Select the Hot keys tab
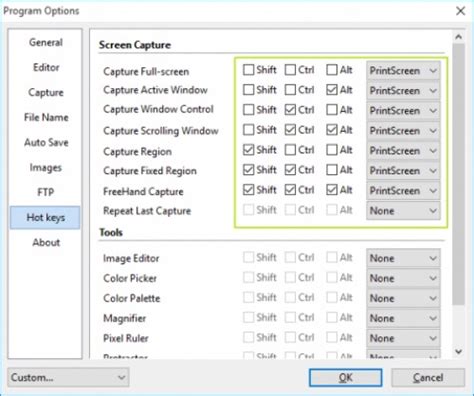 (45, 217)
